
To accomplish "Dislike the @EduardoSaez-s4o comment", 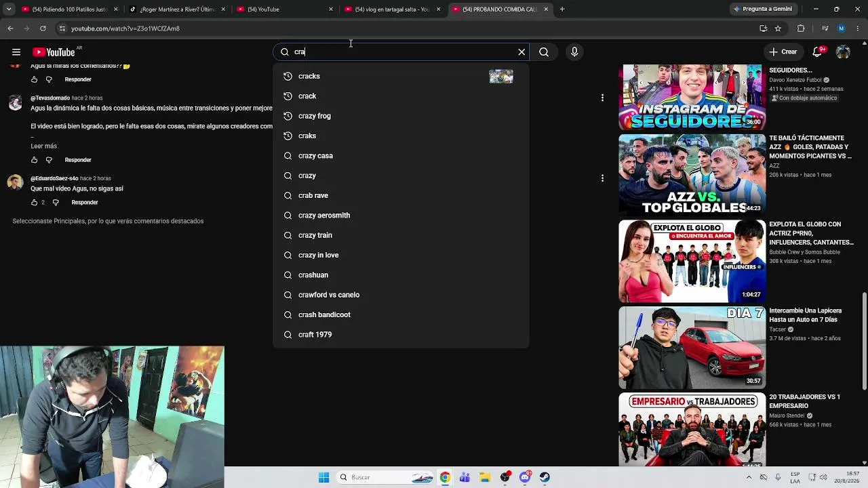I will point(56,203).
